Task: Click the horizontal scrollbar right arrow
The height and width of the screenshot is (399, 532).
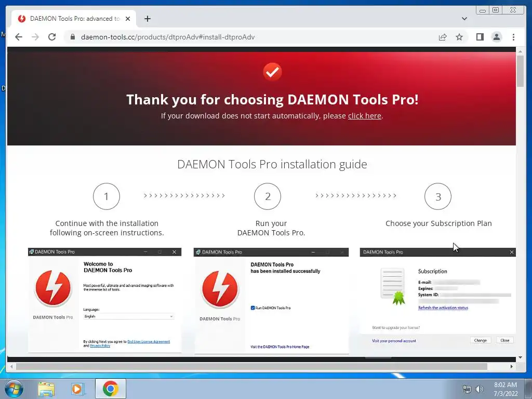Action: click(511, 366)
